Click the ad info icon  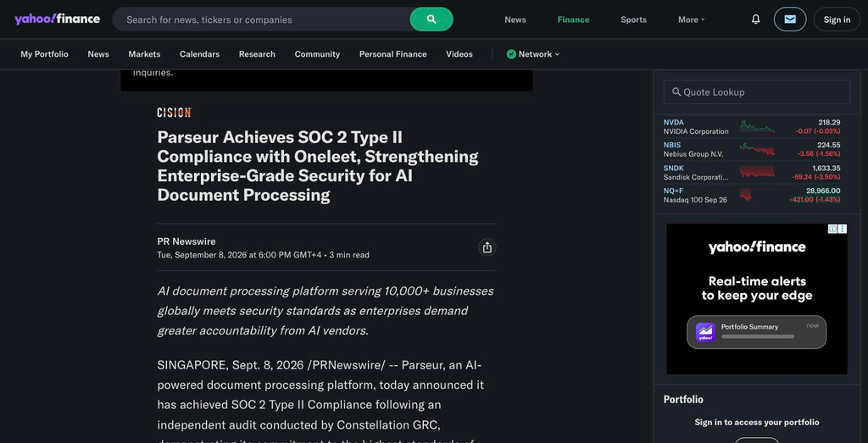click(x=832, y=229)
